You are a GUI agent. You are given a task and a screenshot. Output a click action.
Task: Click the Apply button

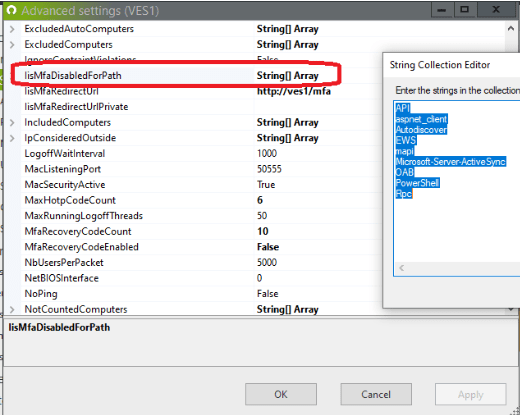point(470,394)
